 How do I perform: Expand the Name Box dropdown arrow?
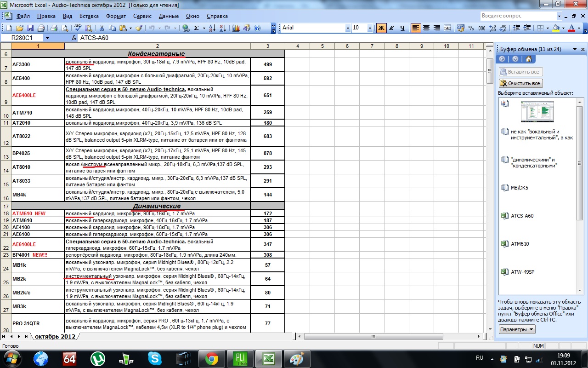47,38
